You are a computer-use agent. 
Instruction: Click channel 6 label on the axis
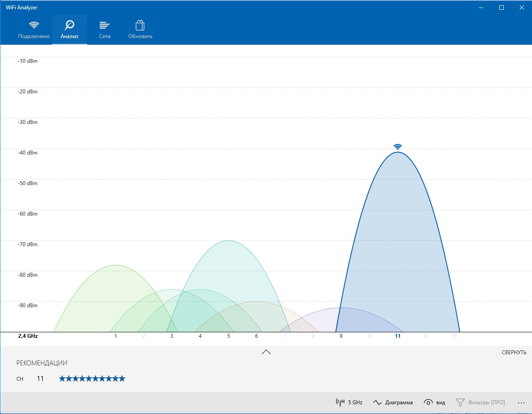(x=256, y=336)
